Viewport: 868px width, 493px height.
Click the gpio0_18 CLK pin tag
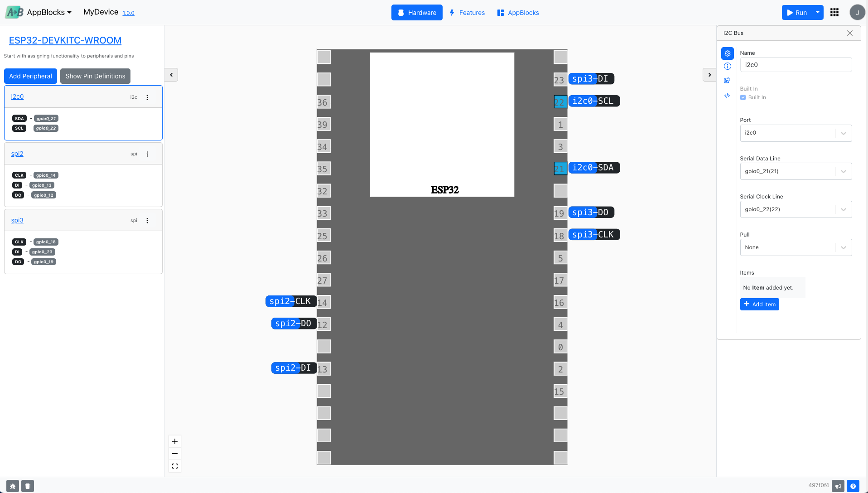point(46,242)
